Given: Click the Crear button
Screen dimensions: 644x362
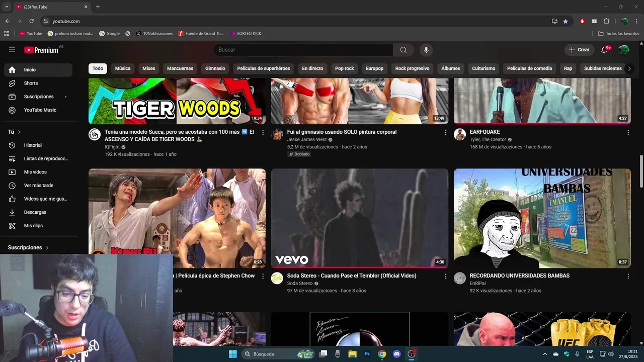Looking at the screenshot, I should click(x=579, y=50).
